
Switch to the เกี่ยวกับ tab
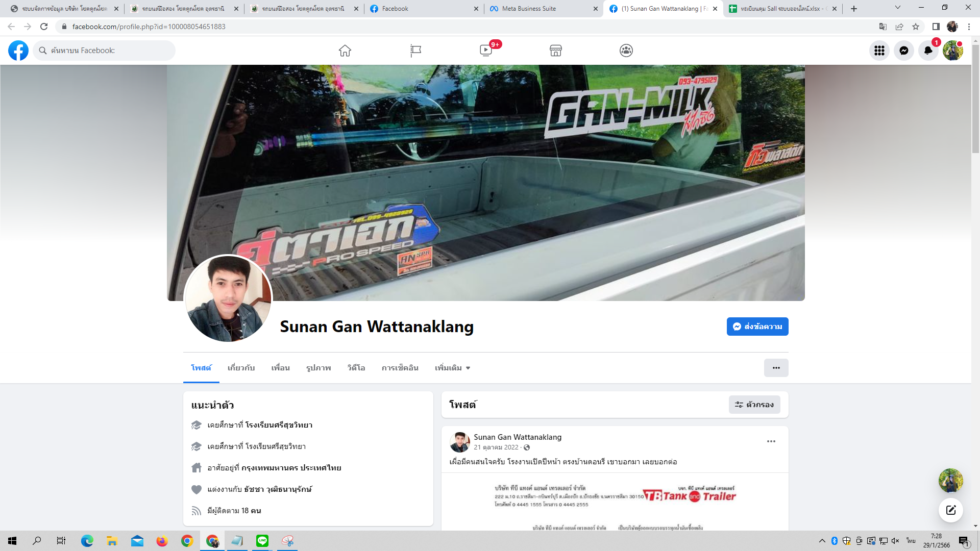241,368
